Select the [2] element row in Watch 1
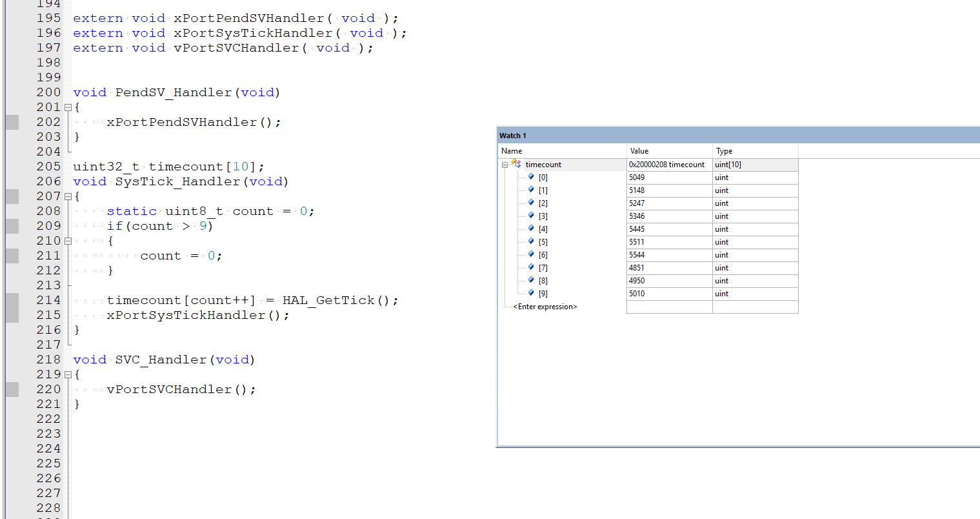This screenshot has width=980, height=519. (x=648, y=203)
